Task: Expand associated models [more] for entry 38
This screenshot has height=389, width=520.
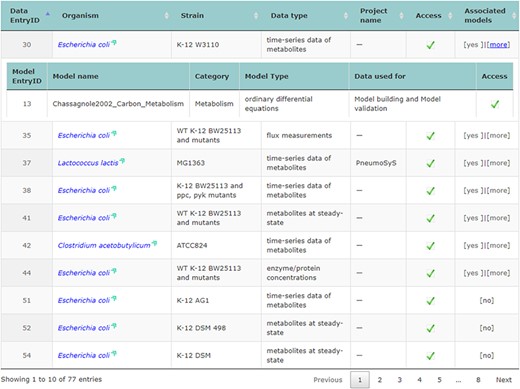Action: [x=498, y=191]
